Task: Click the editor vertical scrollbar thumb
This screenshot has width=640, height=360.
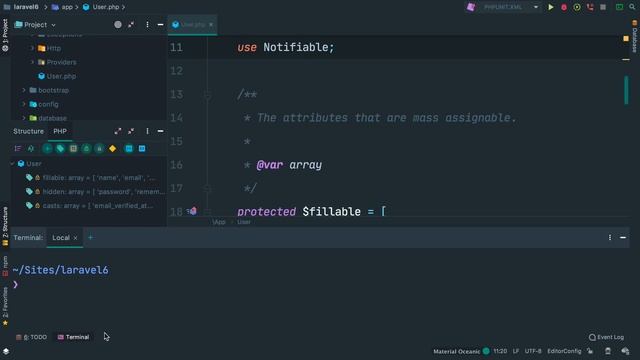Action: [626, 90]
